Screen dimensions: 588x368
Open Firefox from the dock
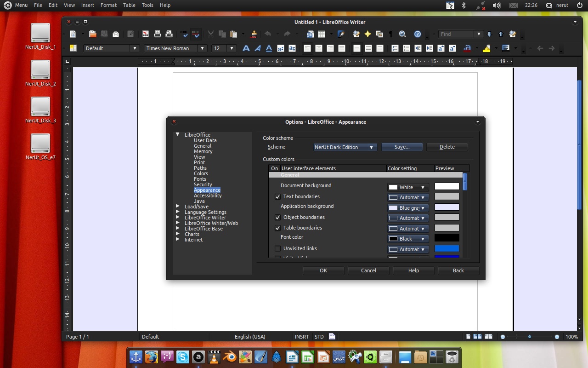[152, 356]
